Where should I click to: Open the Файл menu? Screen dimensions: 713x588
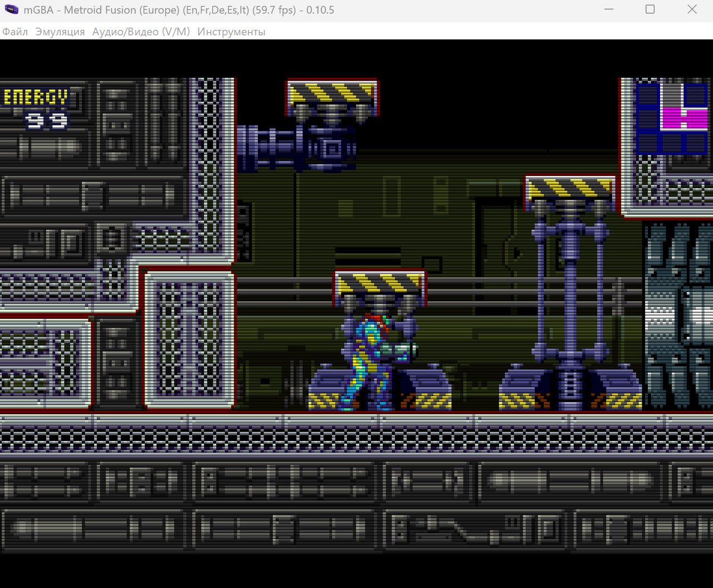pos(15,32)
